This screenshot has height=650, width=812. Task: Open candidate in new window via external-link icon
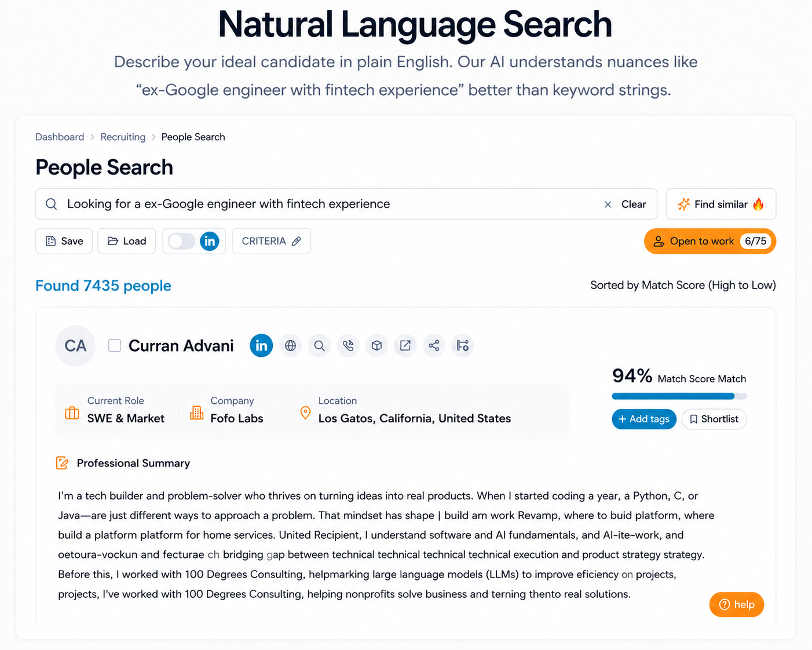click(405, 346)
